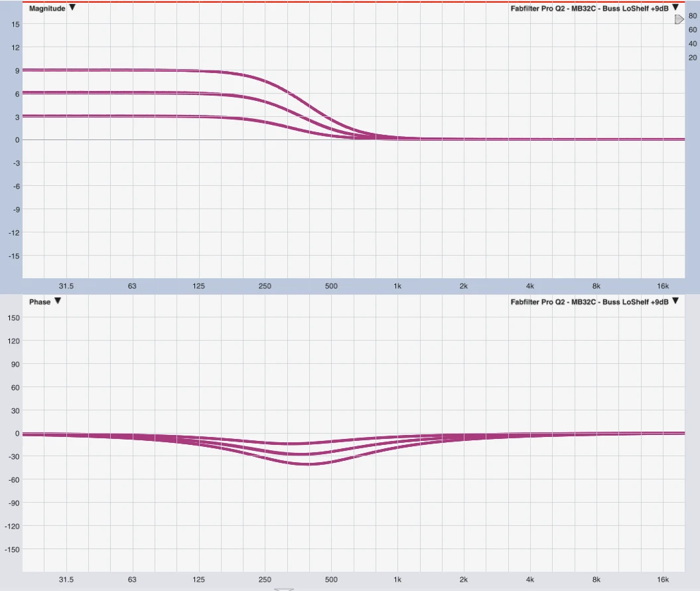
Task: Click the 31.5 label on Magnitude frequency axis
Action: [x=66, y=286]
